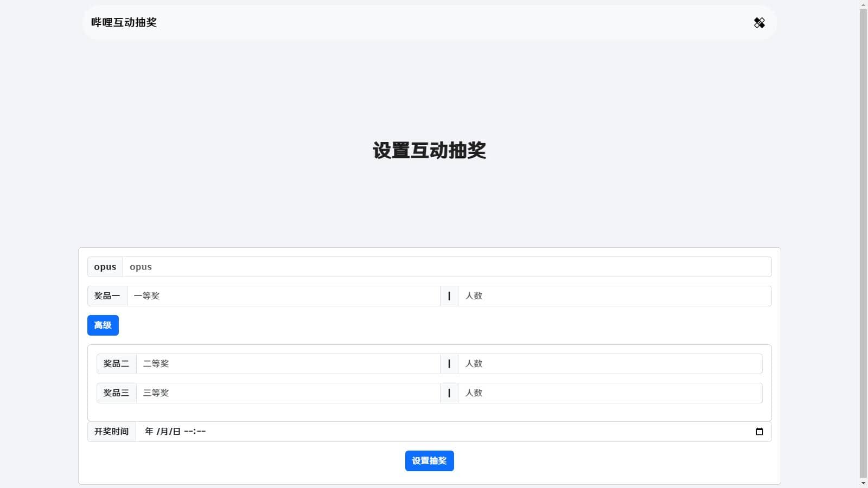Select the hour segment of 开奖时间
Viewport: 868px width, 488px height.
[x=188, y=432]
